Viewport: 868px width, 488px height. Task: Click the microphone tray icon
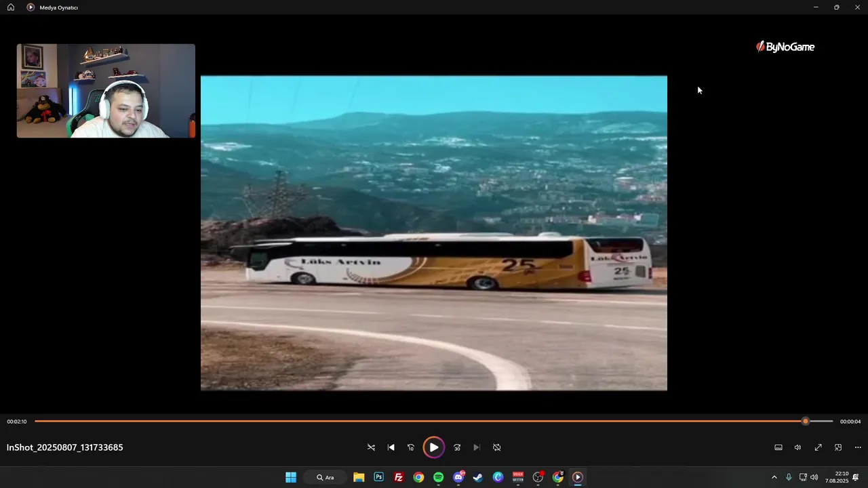pyautogui.click(x=789, y=477)
